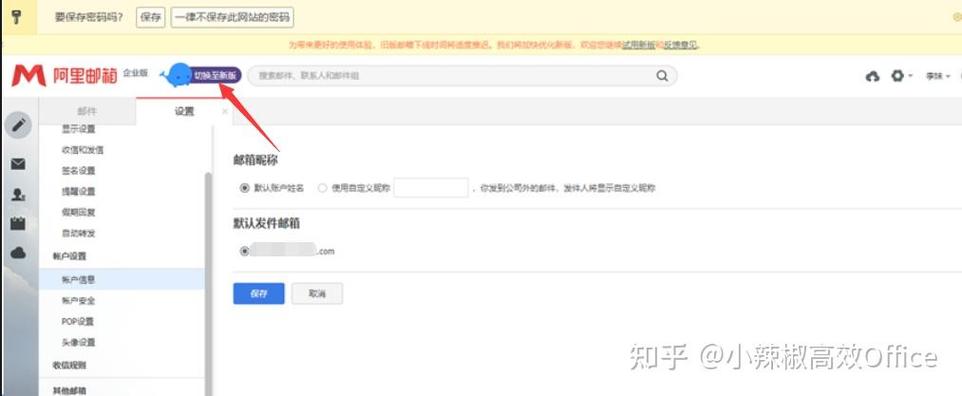Image resolution: width=962 pixels, height=396 pixels.
Task: Click the 收信规则 section
Action: [x=69, y=365]
